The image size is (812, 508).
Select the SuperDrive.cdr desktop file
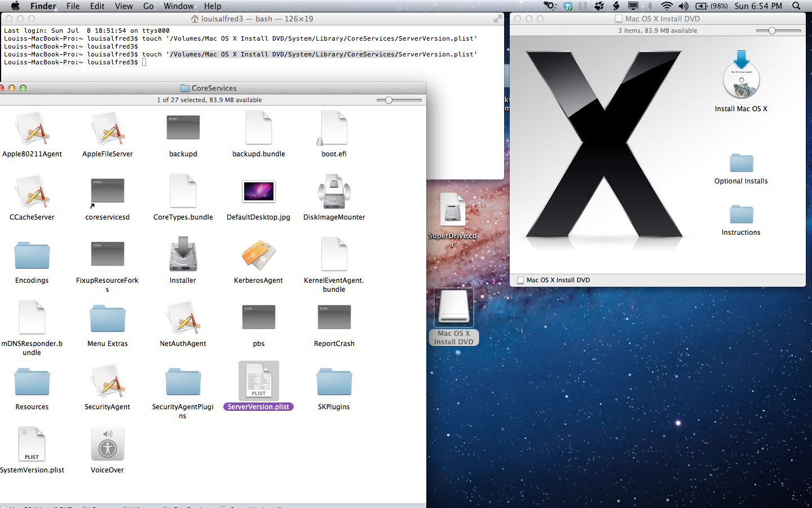453,210
